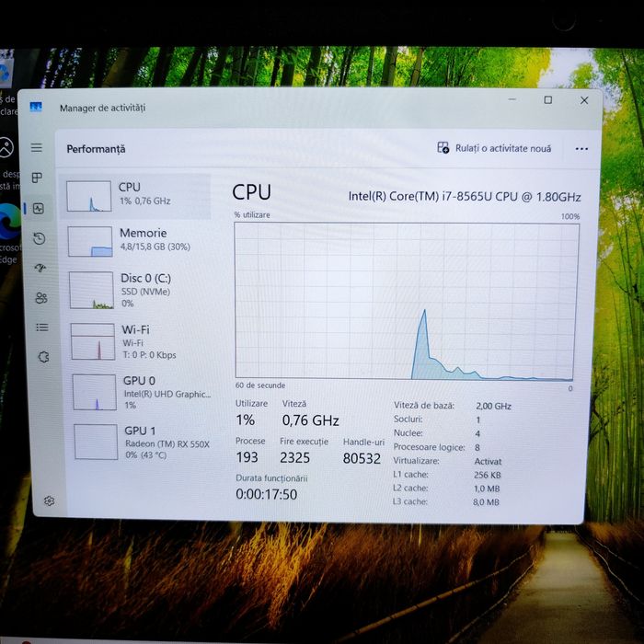Image resolution: width=644 pixels, height=644 pixels.
Task: Open the Services puzzle icon
Action: point(43,357)
